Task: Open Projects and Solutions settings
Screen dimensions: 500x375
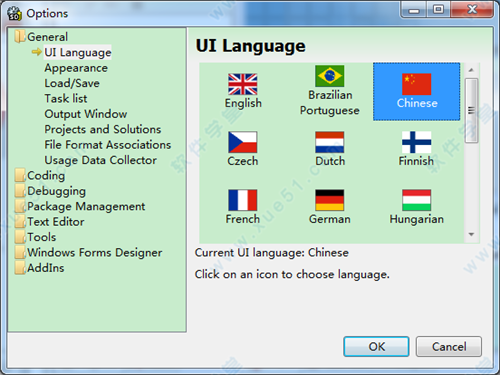Action: pos(103,129)
